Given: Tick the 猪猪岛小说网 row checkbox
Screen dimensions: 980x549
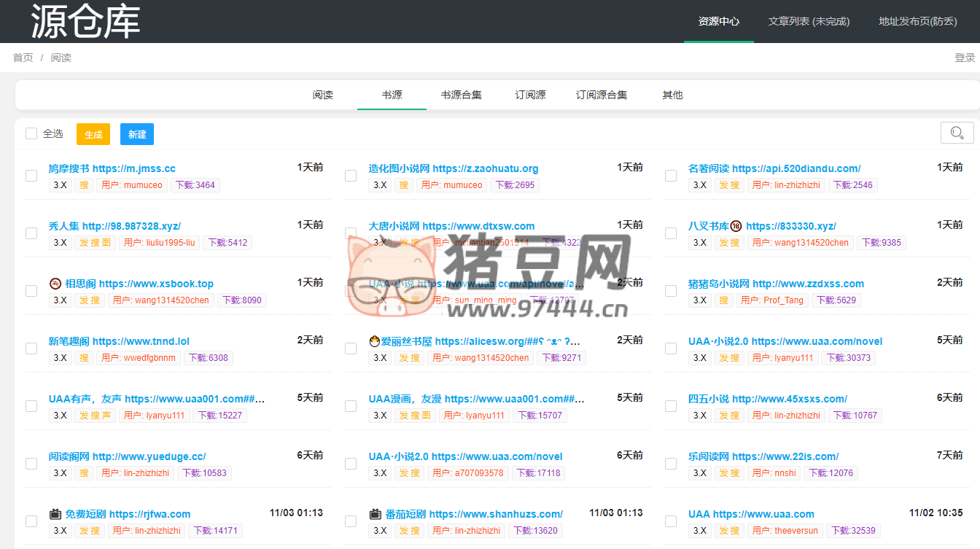Looking at the screenshot, I should coord(671,291).
